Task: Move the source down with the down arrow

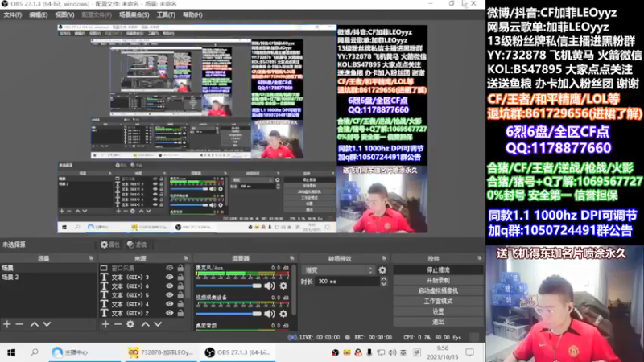Action: (x=158, y=324)
